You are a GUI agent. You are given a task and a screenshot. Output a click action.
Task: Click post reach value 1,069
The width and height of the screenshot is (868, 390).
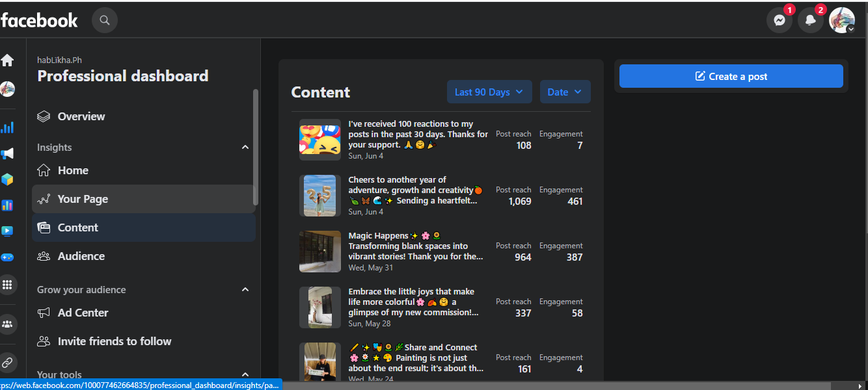click(x=520, y=201)
